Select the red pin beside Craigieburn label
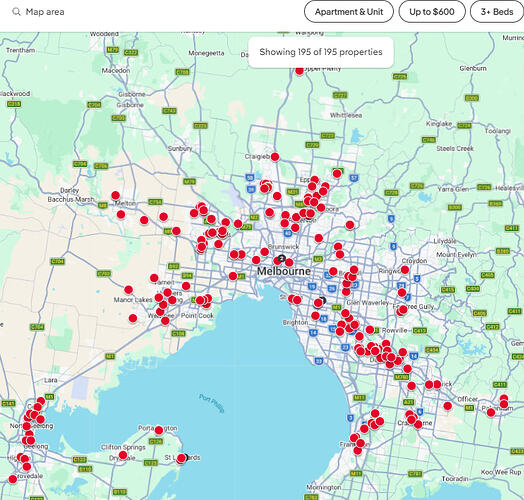 coord(275,157)
